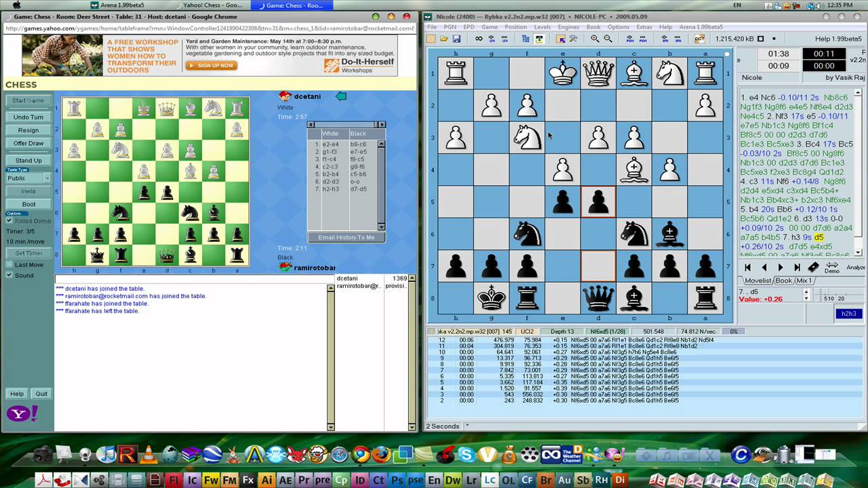Viewport: 868px width, 488px height.
Task: Open Skype from the dock
Action: (467, 455)
